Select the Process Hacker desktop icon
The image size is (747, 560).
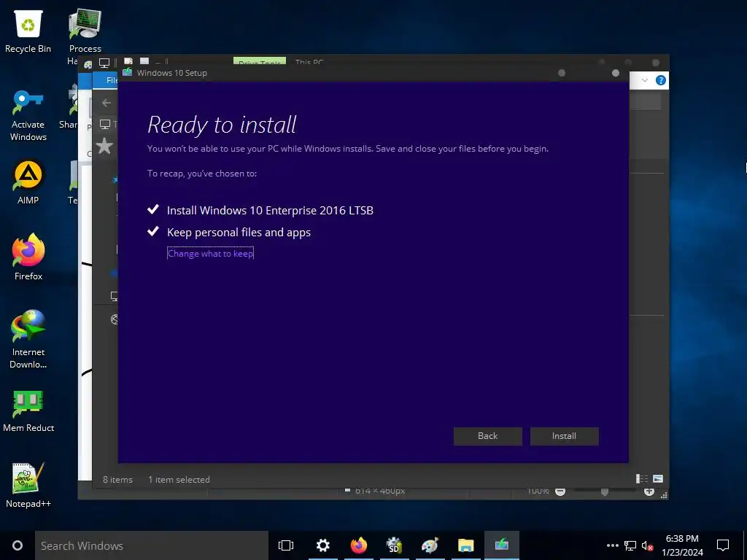(x=85, y=32)
